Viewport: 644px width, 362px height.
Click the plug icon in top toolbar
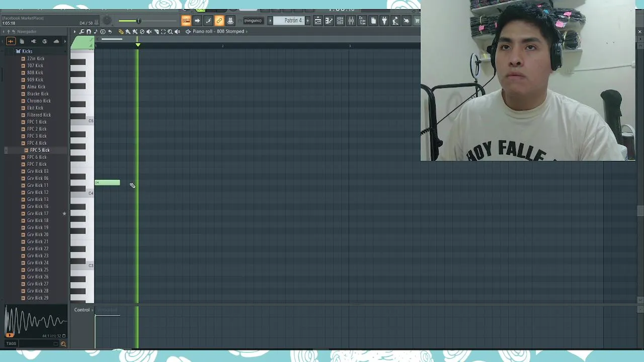(x=384, y=21)
